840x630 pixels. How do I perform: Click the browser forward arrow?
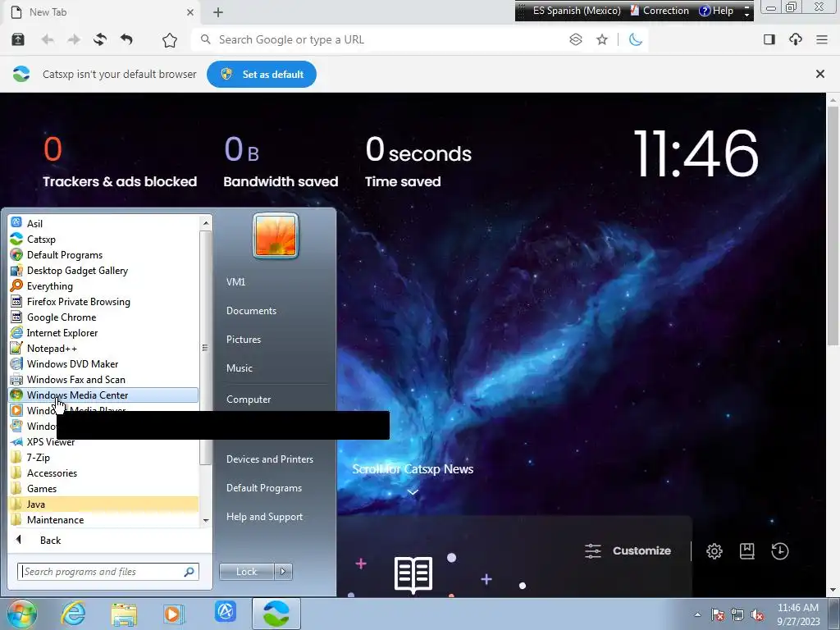[74, 39]
